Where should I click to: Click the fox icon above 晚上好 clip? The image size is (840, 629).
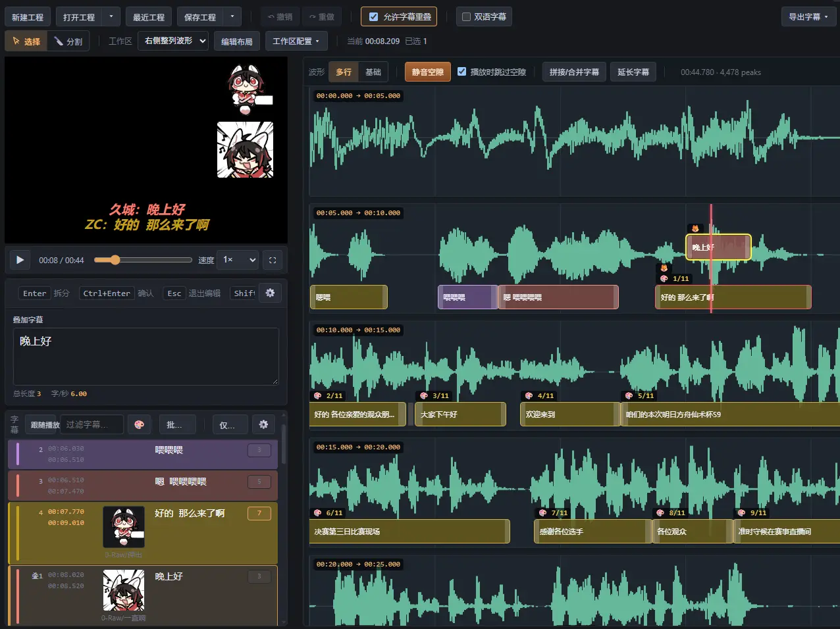tap(695, 229)
